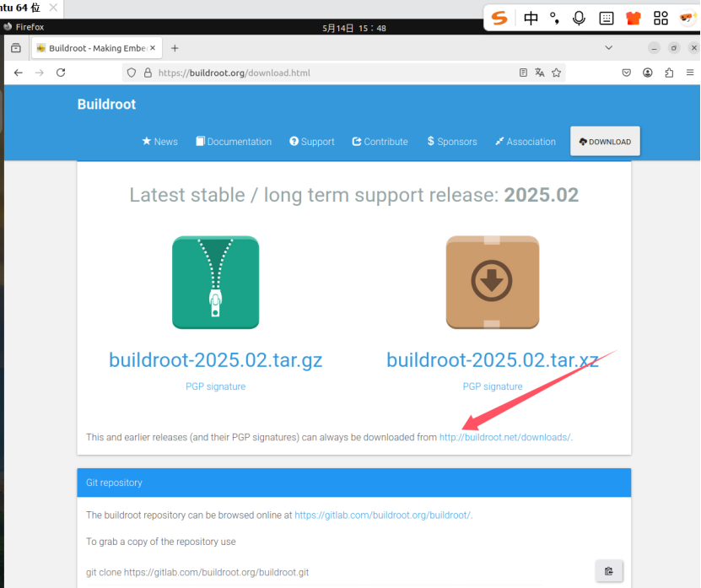Viewport: 701px width, 588px height.
Task: Open a new tab with plus button
Action: 175,48
